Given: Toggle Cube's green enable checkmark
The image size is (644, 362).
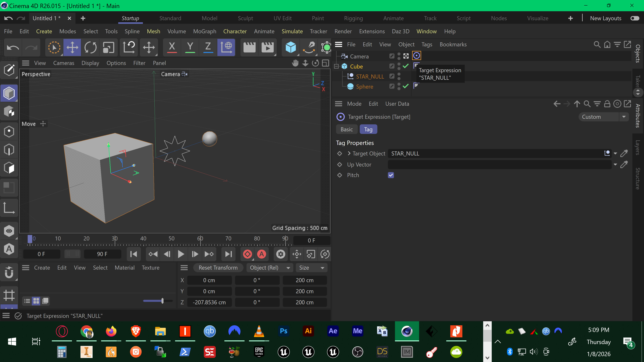Looking at the screenshot, I should coord(406,66).
